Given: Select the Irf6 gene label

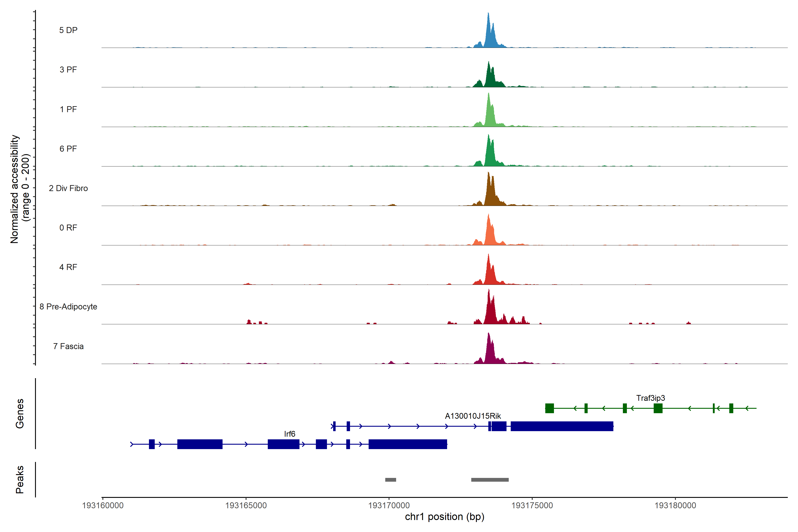Looking at the screenshot, I should 289,434.
